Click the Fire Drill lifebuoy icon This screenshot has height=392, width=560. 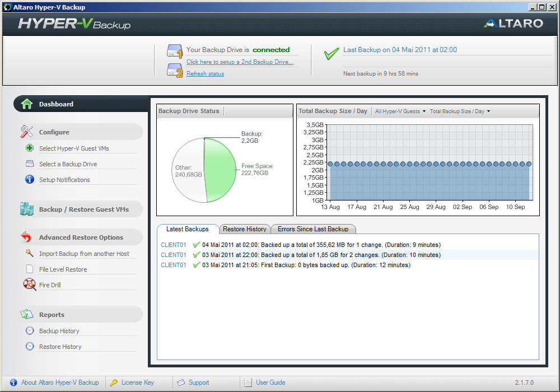pyautogui.click(x=30, y=284)
